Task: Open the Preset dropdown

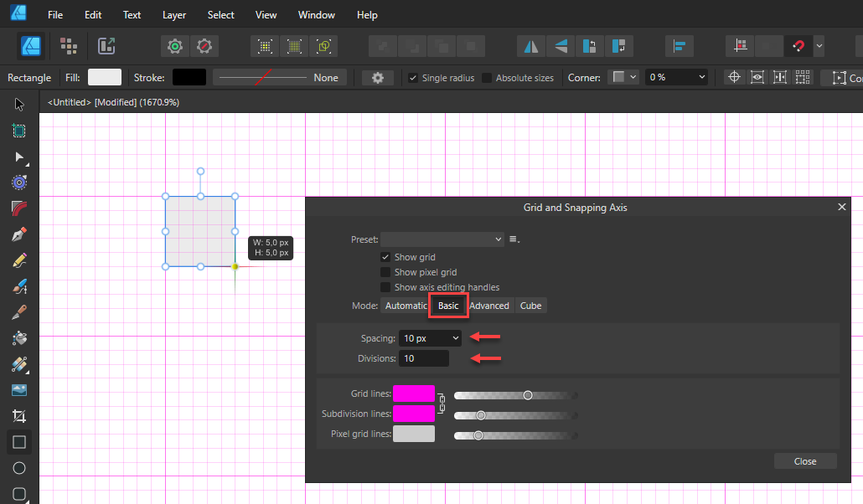Action: [442, 239]
